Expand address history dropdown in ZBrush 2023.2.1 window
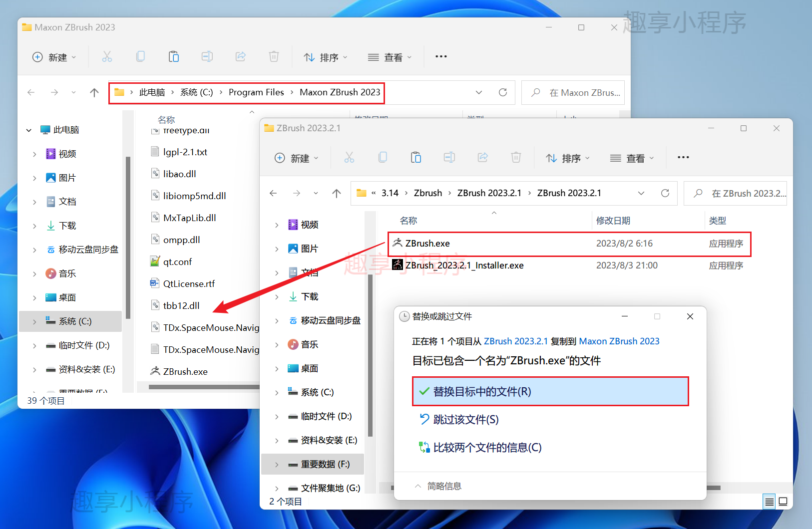 (x=641, y=193)
